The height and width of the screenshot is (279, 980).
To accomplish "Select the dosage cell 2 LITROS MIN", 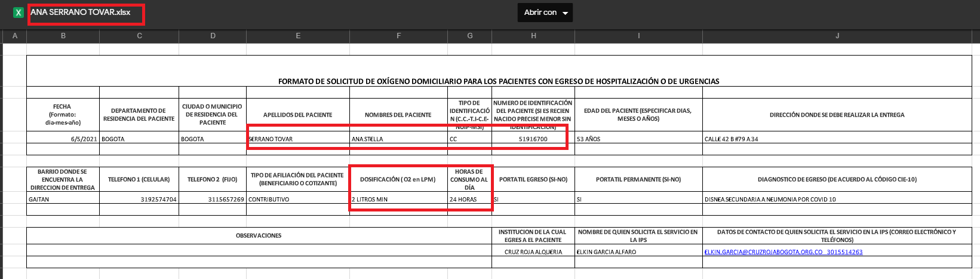I will (398, 199).
